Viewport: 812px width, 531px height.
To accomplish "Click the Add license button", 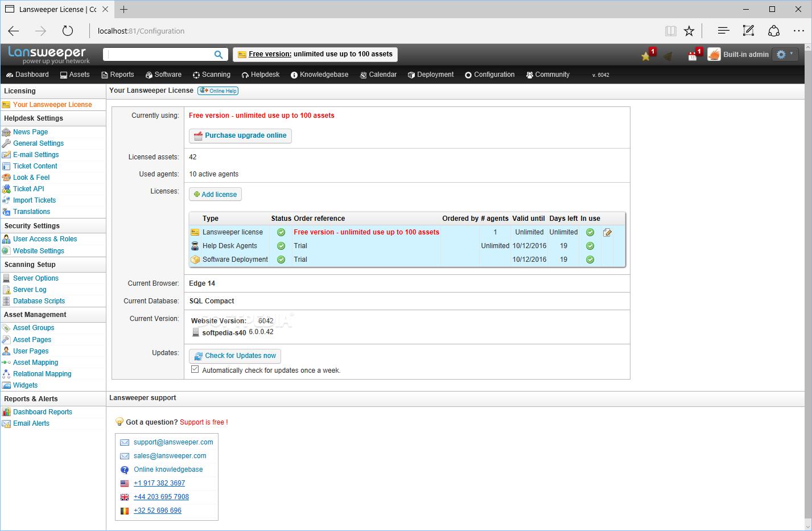I will click(x=215, y=194).
